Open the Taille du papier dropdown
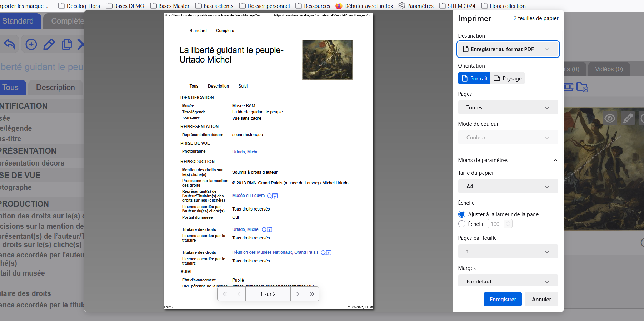The width and height of the screenshot is (644, 321). 508,186
